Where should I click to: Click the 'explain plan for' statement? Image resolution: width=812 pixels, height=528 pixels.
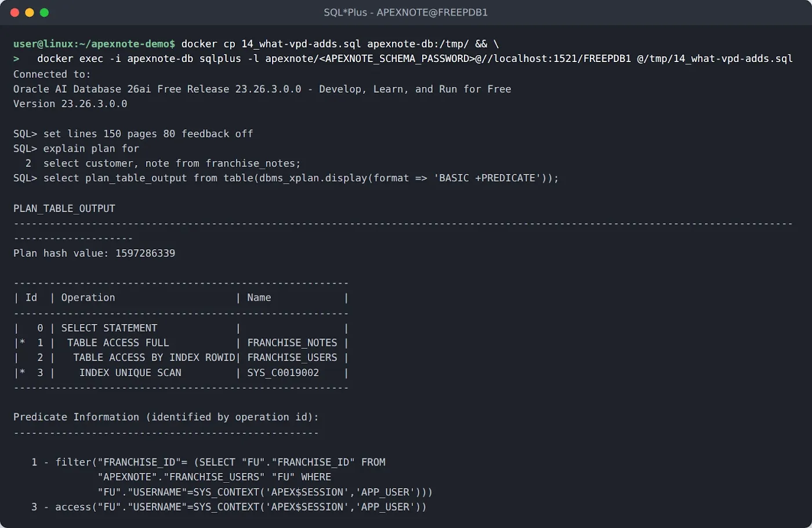point(91,148)
